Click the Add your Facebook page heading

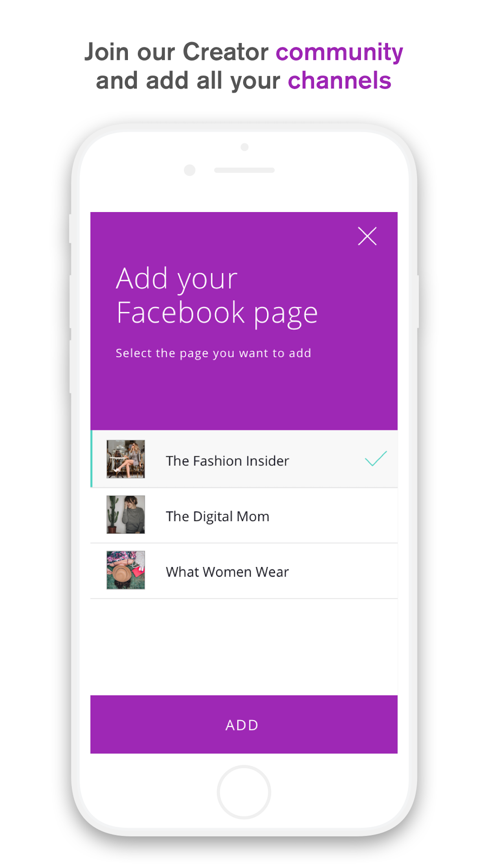coord(217,296)
